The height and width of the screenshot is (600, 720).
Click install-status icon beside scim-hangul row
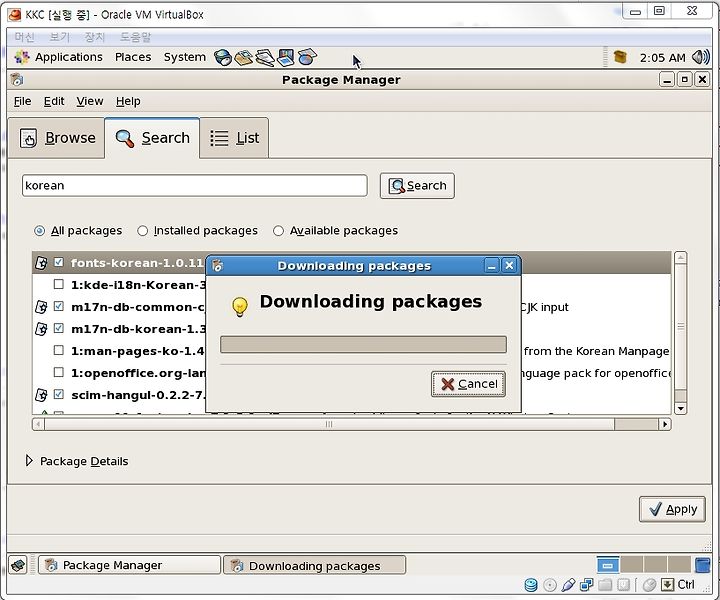pyautogui.click(x=41, y=395)
